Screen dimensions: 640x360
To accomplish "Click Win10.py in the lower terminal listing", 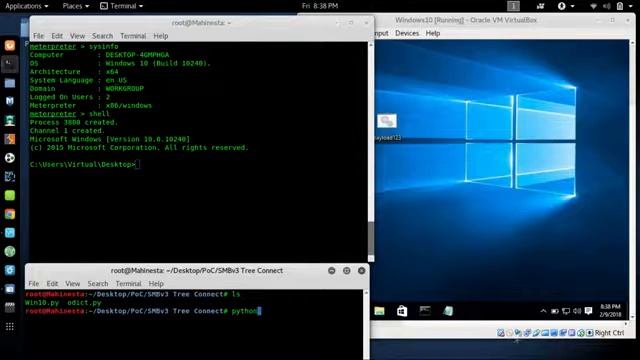I will [x=42, y=303].
